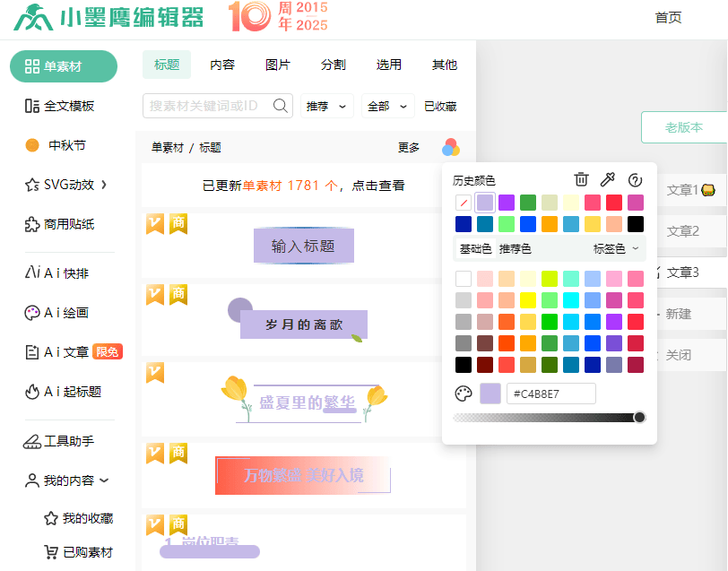Select the no-color transparent swatch
Image resolution: width=728 pixels, height=571 pixels.
pos(464,203)
